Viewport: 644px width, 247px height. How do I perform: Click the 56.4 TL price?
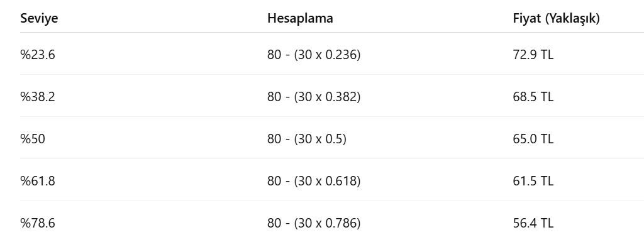coord(533,223)
